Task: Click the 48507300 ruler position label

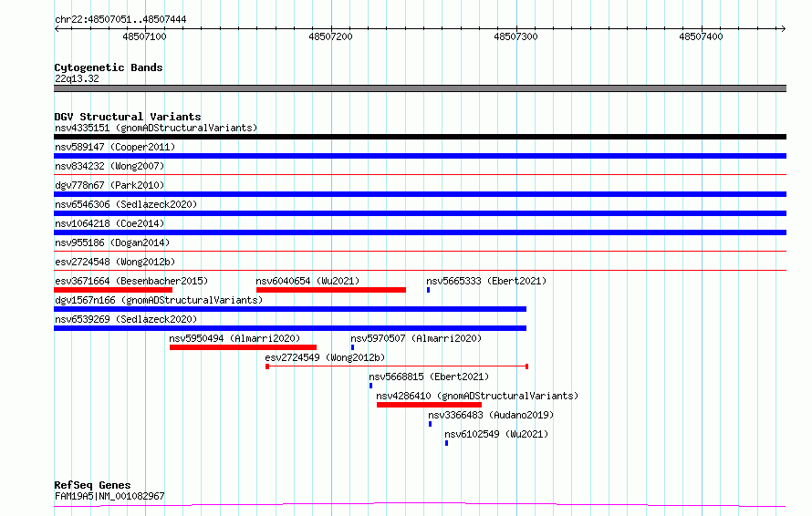Action: pos(515,36)
